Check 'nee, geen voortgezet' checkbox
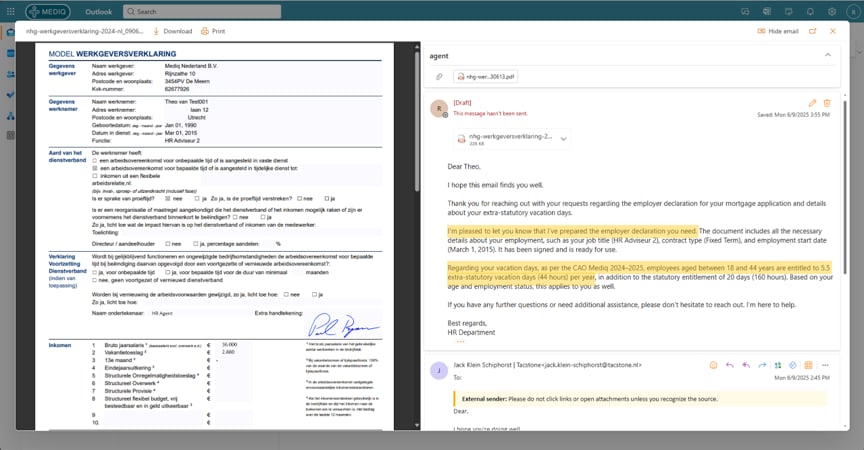 click(x=95, y=280)
